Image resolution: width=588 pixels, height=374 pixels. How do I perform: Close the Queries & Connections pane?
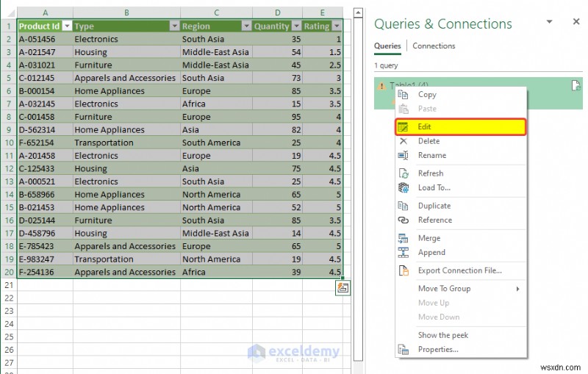(576, 22)
